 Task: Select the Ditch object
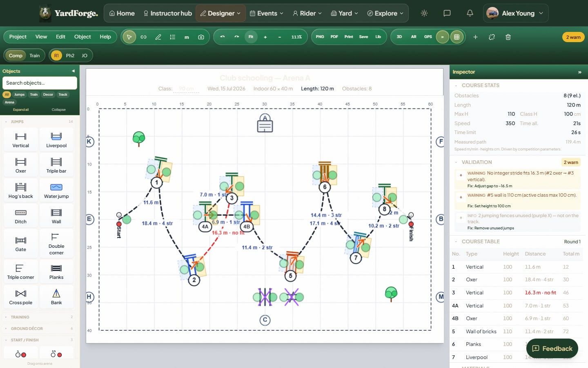[x=21, y=215]
